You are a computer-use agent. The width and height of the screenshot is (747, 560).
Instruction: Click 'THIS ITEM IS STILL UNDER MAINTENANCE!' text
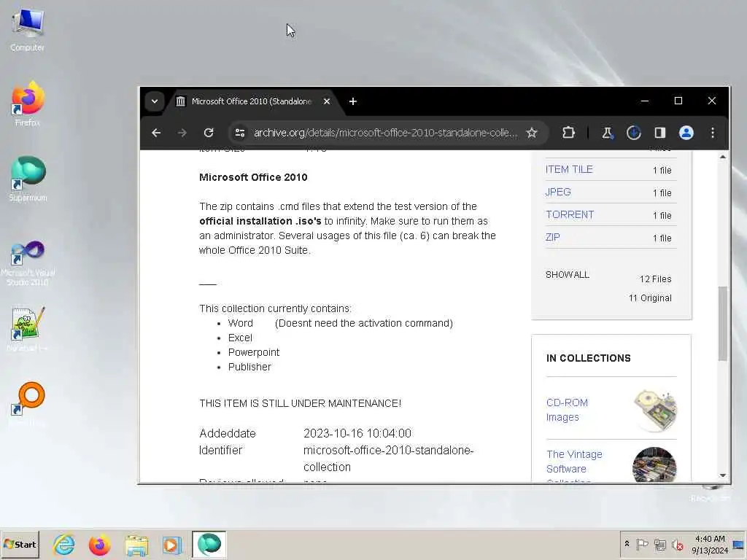tap(300, 403)
